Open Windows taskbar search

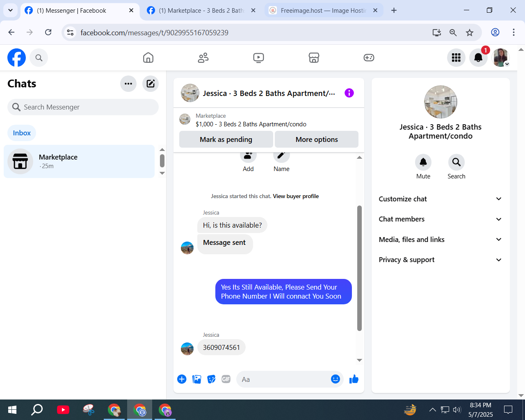tap(37, 410)
